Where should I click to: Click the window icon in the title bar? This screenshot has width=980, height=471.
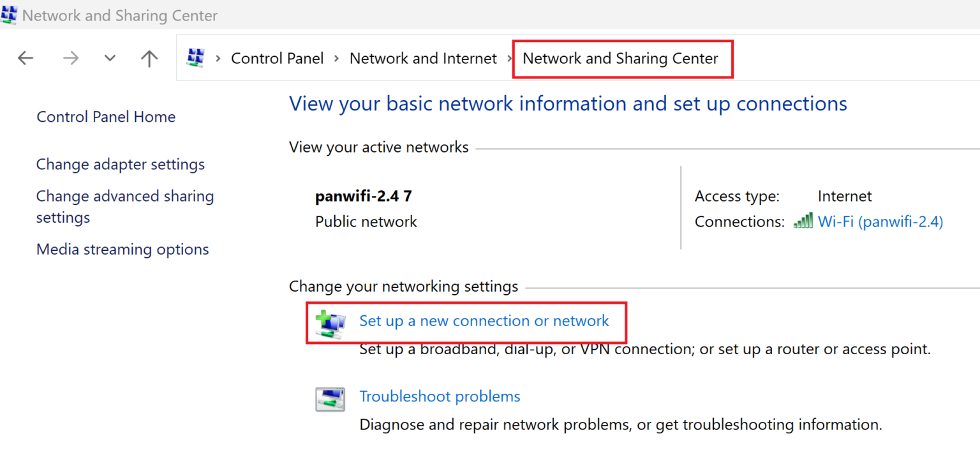9,15
